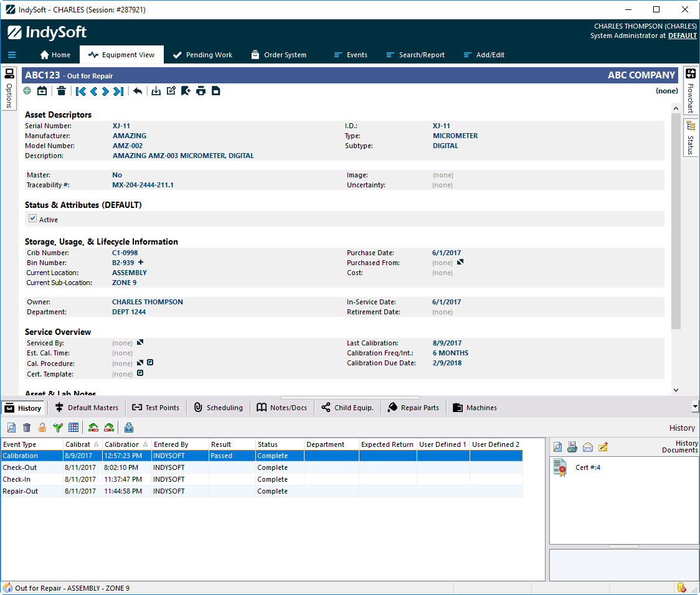Select the Repair-Out history row

click(262, 491)
